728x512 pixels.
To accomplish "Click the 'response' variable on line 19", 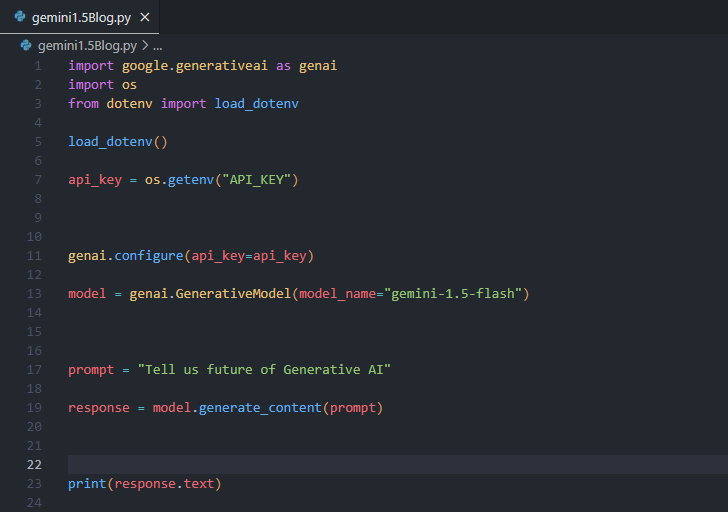I will tap(99, 408).
